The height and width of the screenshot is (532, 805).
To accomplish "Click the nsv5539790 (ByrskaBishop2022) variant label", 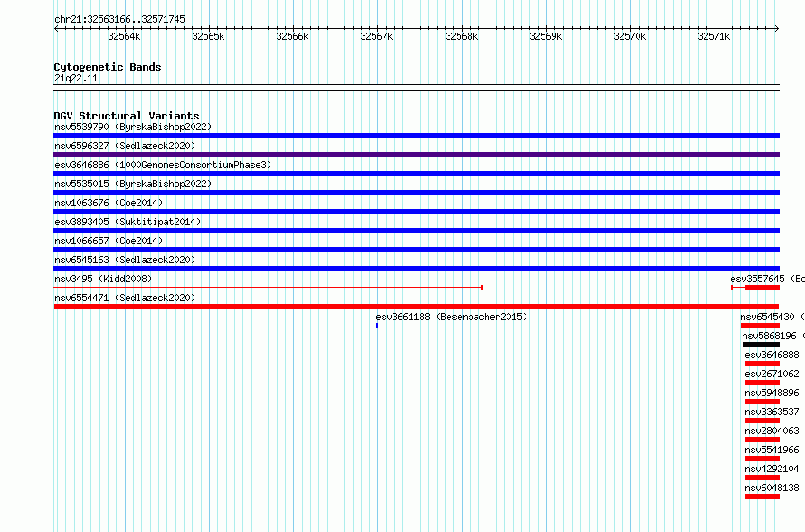I will pos(133,127).
